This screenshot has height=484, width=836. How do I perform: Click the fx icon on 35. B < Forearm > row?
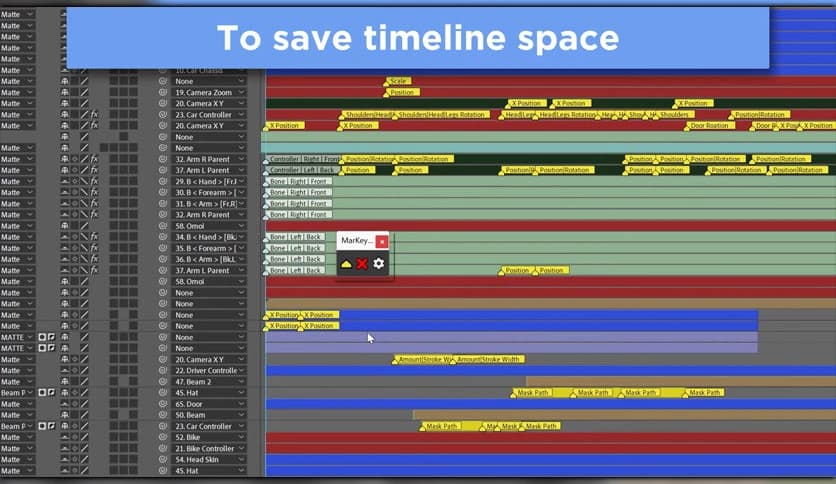coord(94,248)
